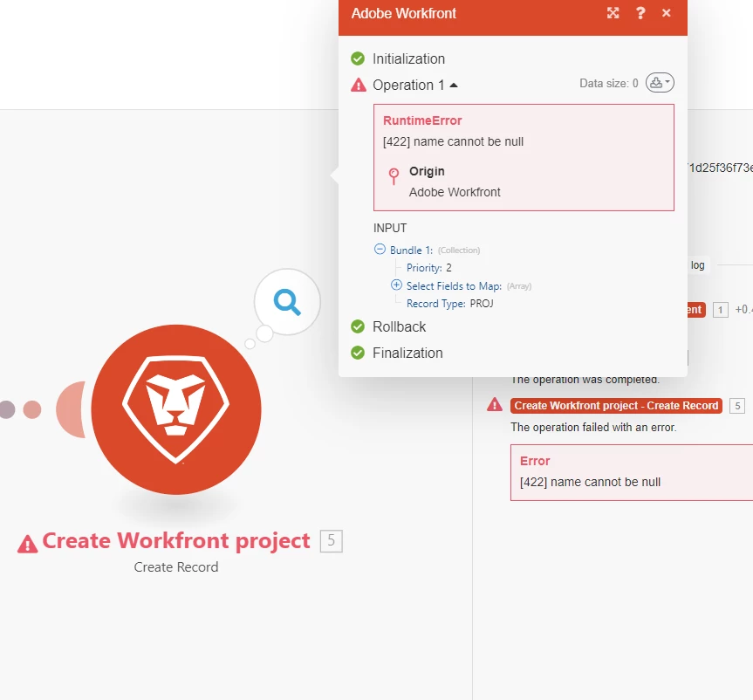The image size is (753, 700).
Task: Click the Origin Adobe Workfront text
Action: tap(455, 192)
